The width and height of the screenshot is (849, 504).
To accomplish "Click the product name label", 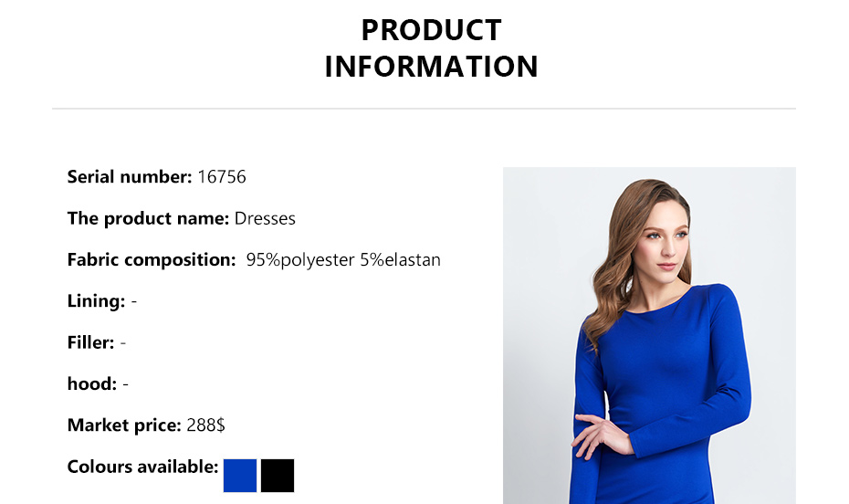I will point(148,219).
